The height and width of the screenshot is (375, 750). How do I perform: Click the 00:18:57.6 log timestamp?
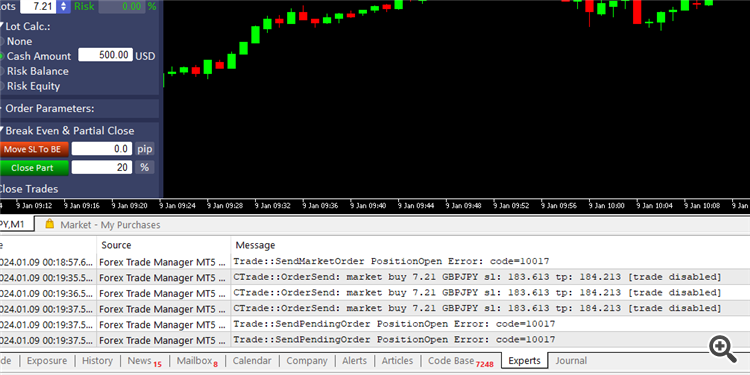(46, 262)
